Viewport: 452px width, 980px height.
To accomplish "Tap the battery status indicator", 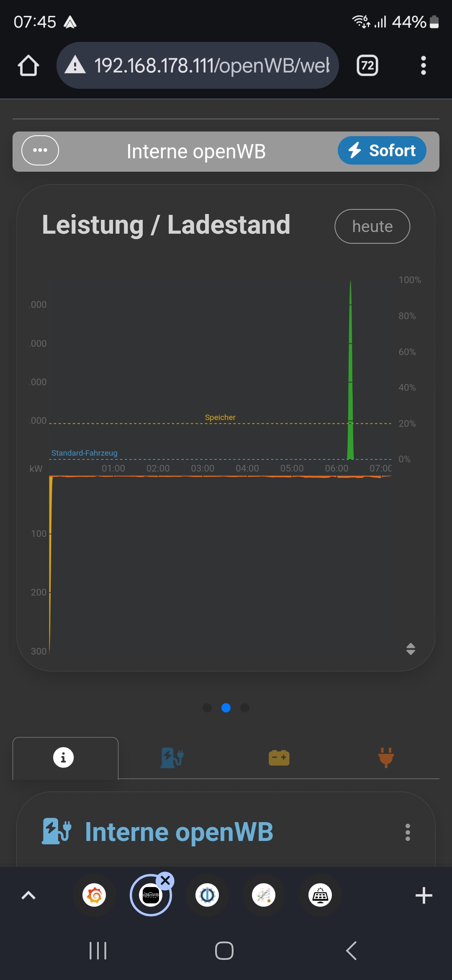I will (x=435, y=22).
